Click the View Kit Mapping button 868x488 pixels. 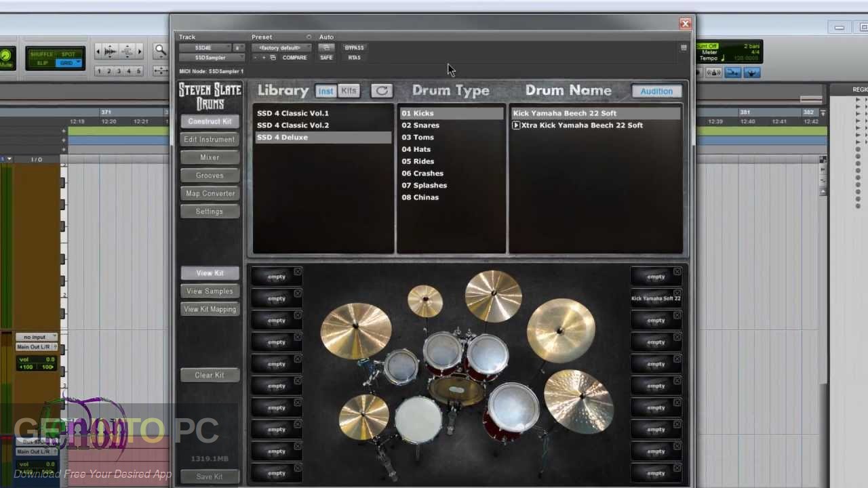point(210,309)
